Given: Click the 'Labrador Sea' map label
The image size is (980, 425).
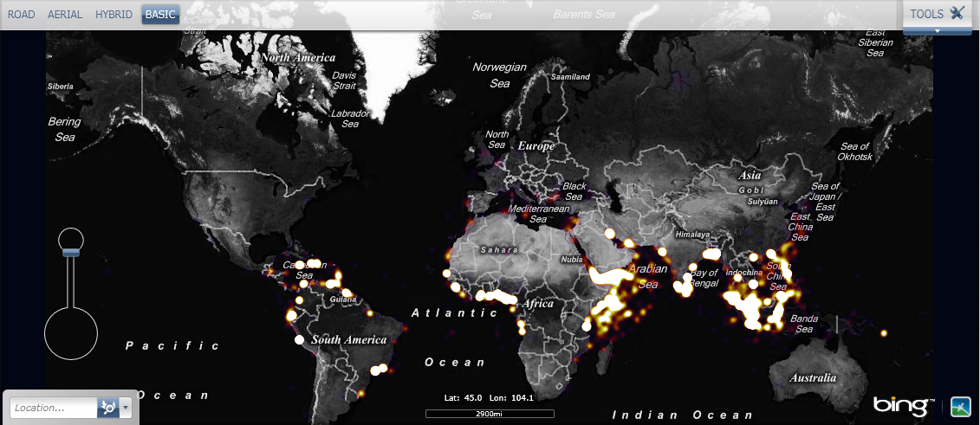Looking at the screenshot, I should pos(350,119).
